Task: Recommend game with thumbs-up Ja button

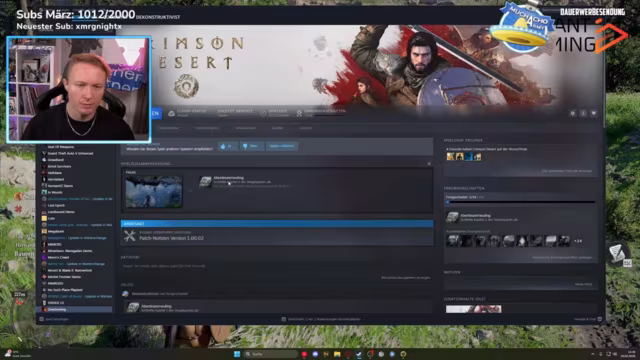Action: pos(227,146)
